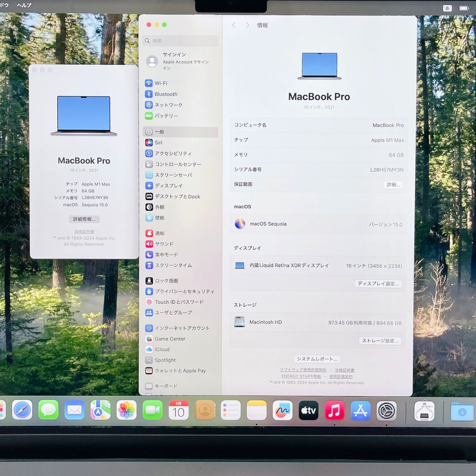Open Photos from the Dock
This screenshot has height=476, width=476.
(x=126, y=410)
